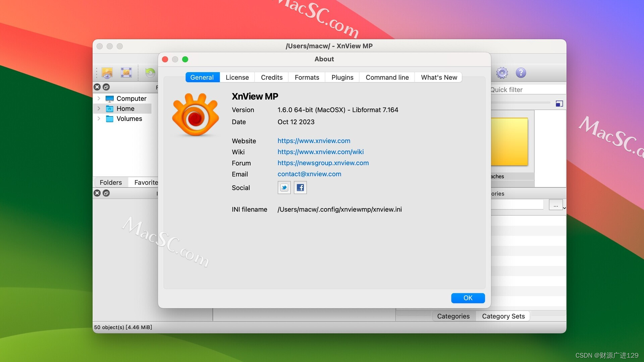Confirm the About dialog with OK
The width and height of the screenshot is (644, 362).
coord(468,298)
